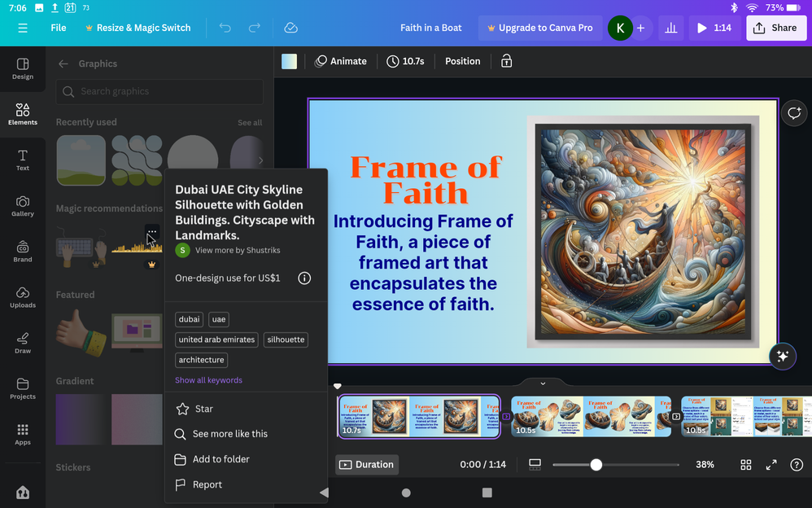Open the hamburger main menu

[23, 28]
